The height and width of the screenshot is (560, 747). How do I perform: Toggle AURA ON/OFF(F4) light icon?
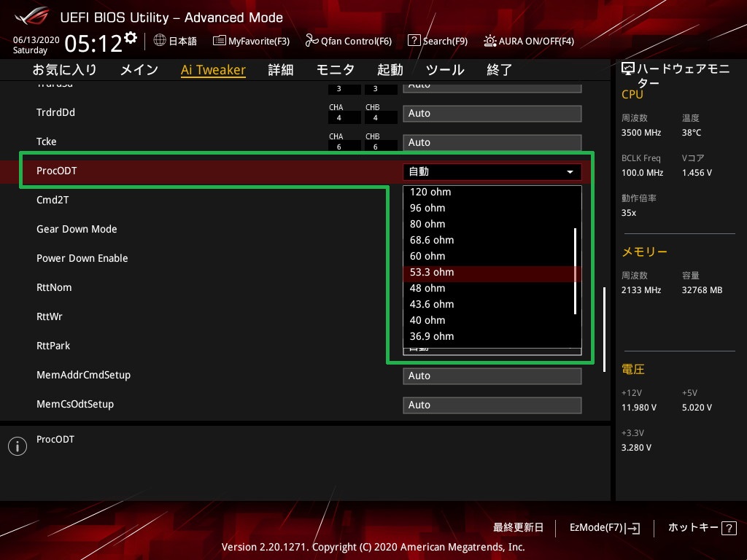(489, 41)
